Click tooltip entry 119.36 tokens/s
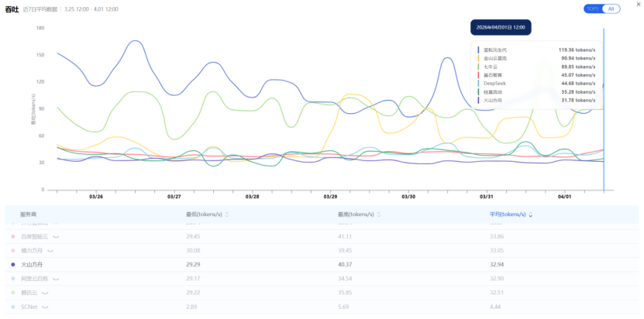This screenshot has width=644, height=319. pyautogui.click(x=577, y=50)
